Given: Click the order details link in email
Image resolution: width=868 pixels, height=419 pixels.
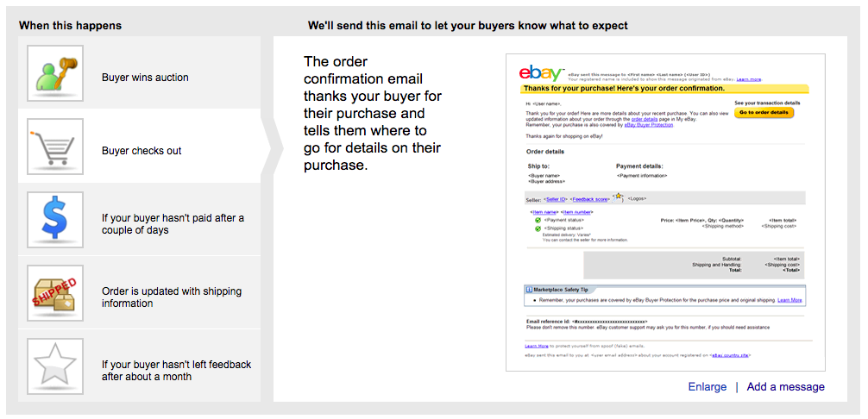Looking at the screenshot, I should pyautogui.click(x=645, y=119).
